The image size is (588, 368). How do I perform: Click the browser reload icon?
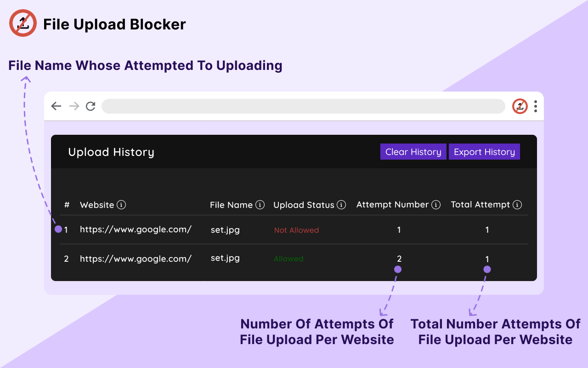(x=90, y=106)
